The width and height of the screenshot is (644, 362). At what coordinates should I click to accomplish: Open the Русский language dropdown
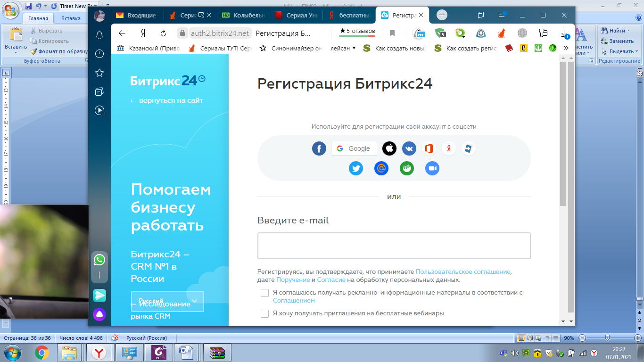[x=167, y=301]
